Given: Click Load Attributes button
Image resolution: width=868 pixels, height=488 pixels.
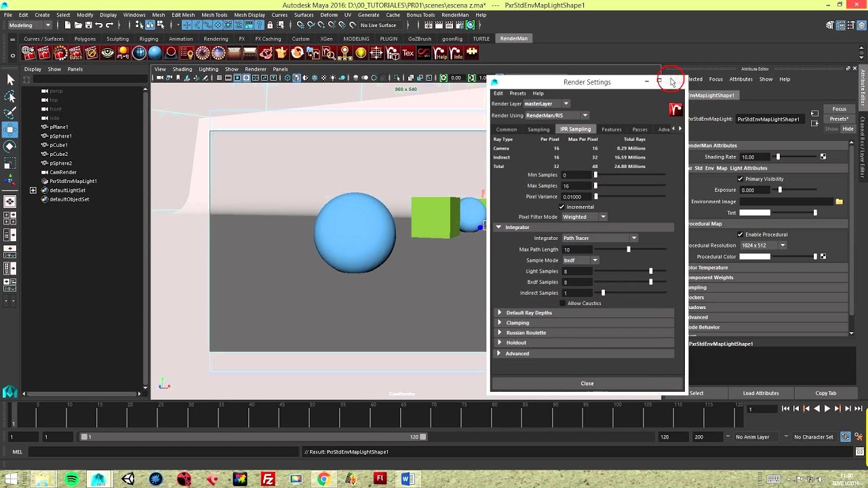Looking at the screenshot, I should click(761, 393).
